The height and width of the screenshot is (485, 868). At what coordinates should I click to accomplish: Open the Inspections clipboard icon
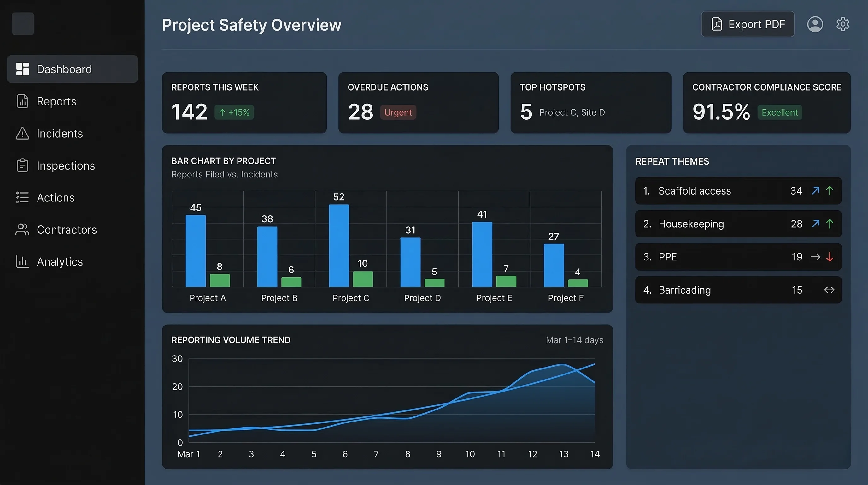click(x=22, y=165)
